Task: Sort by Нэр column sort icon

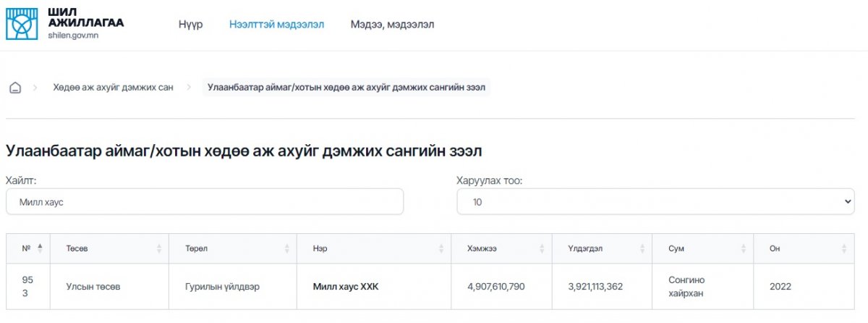Action: (x=441, y=248)
